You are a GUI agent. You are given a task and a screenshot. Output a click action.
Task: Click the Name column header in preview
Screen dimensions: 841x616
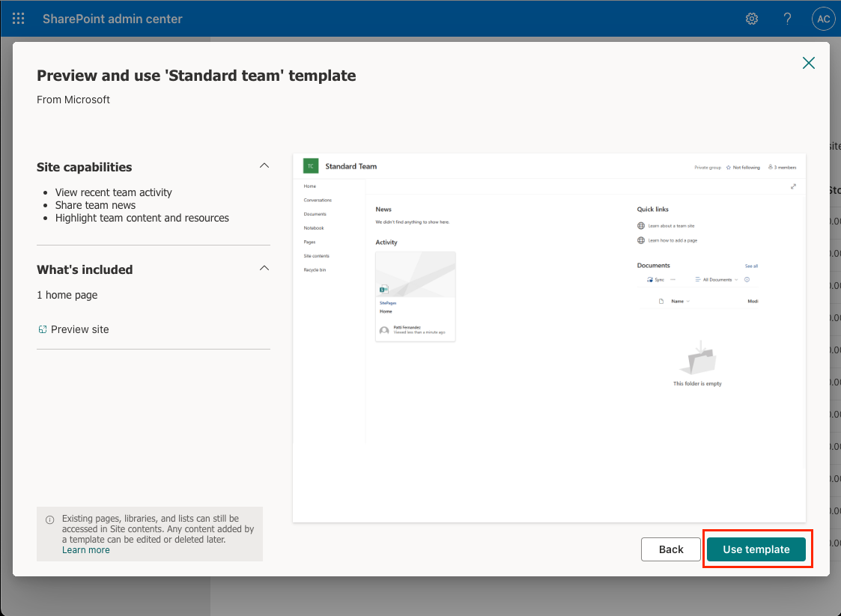pyautogui.click(x=680, y=302)
